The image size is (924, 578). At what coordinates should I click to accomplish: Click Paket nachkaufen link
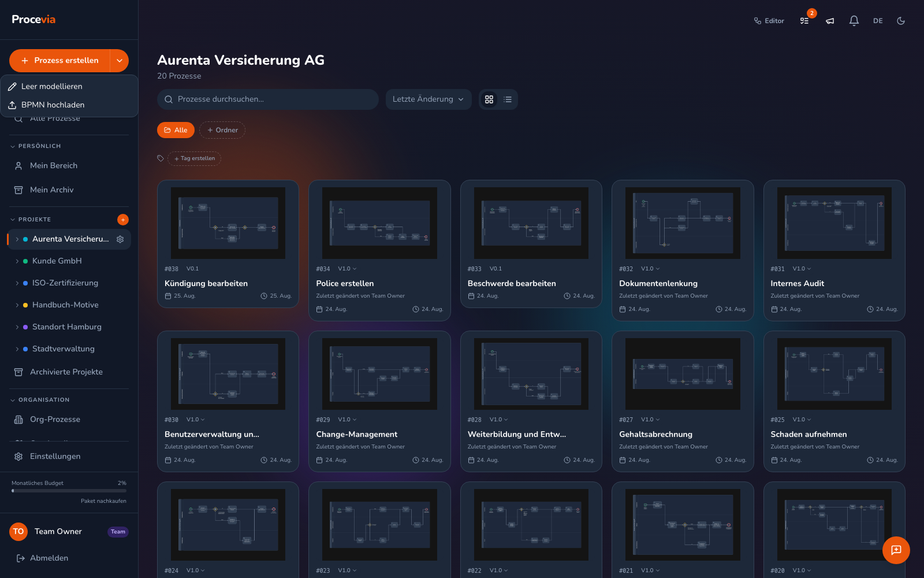point(103,501)
